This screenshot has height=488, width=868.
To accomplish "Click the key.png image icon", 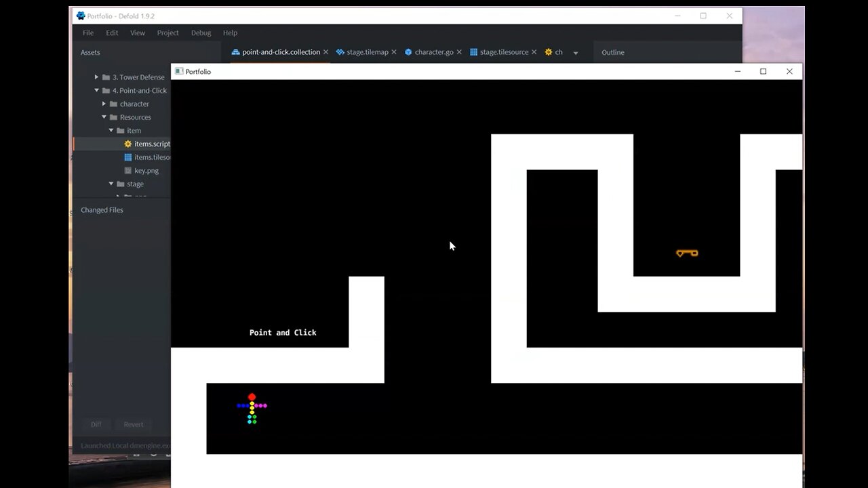I will [127, 171].
